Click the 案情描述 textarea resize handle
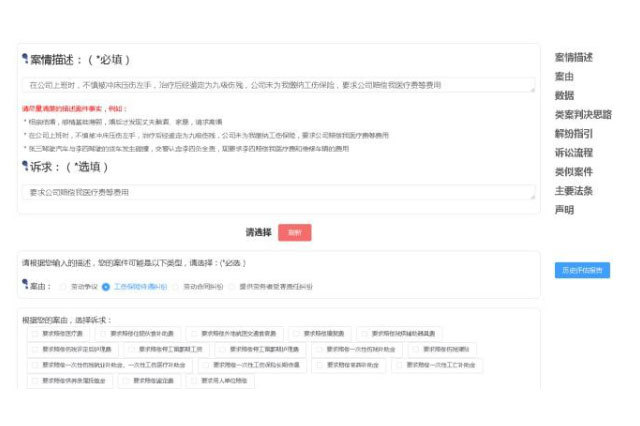Screen dimensions: 640x426 pos(532,91)
